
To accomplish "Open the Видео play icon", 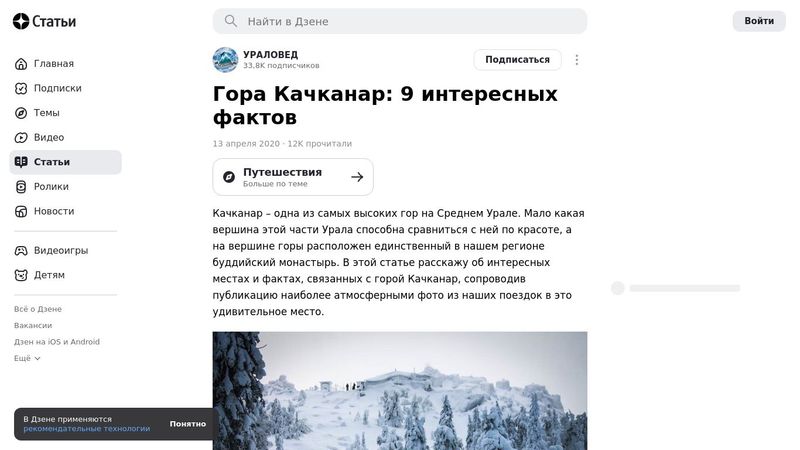I will click(x=21, y=137).
